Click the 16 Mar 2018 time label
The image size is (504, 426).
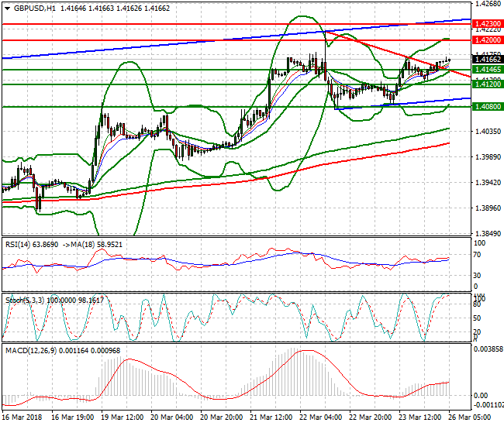(x=22, y=417)
